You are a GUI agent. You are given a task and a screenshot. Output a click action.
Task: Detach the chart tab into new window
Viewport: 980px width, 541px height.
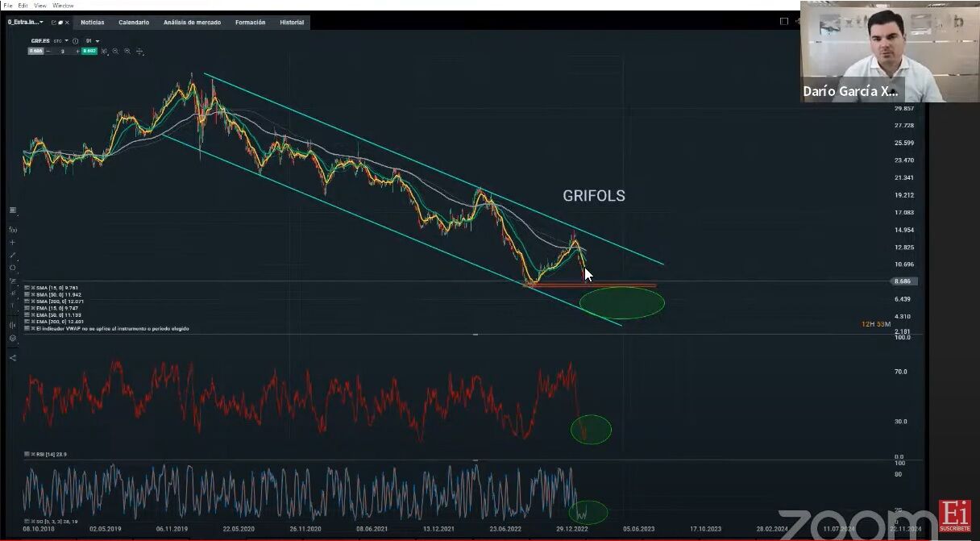click(x=53, y=23)
